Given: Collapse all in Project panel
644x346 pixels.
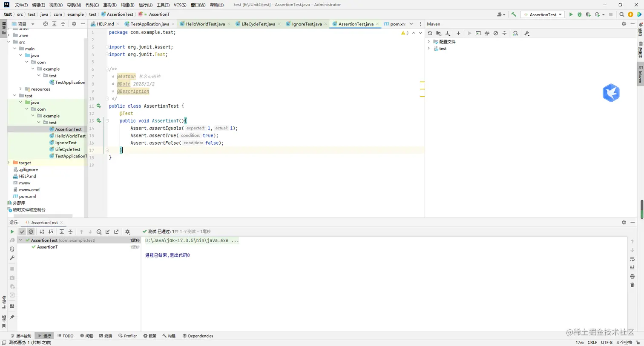Looking at the screenshot, I should click(63, 24).
